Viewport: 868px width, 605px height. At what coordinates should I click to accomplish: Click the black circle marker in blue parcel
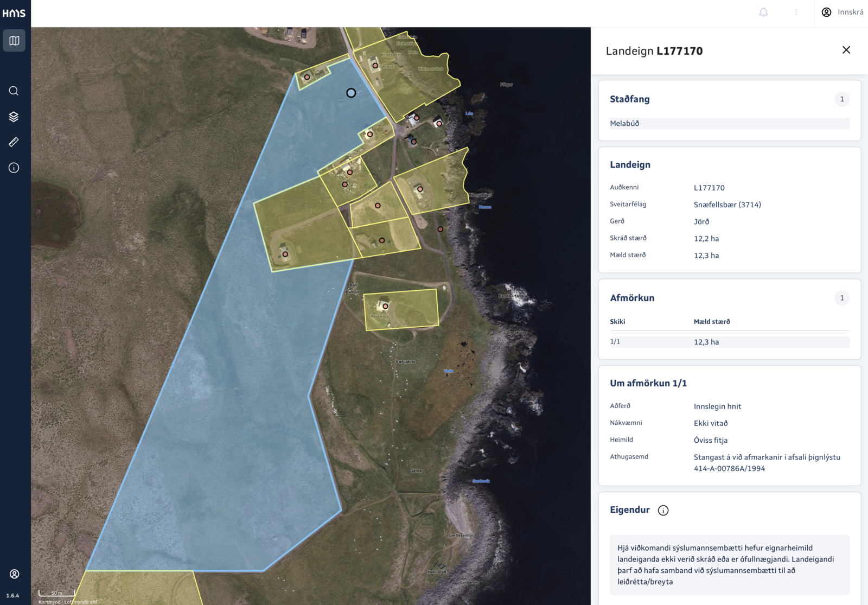click(x=351, y=93)
